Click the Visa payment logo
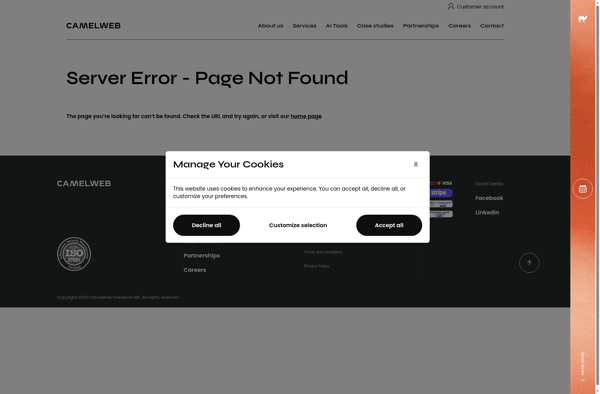Viewport: 600px width, 394px height. (x=447, y=183)
